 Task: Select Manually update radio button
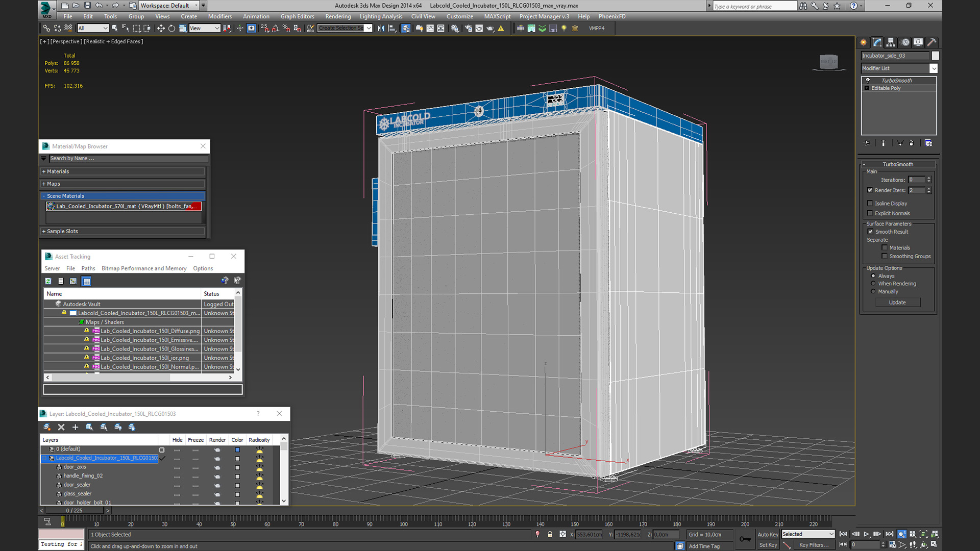[x=873, y=292]
